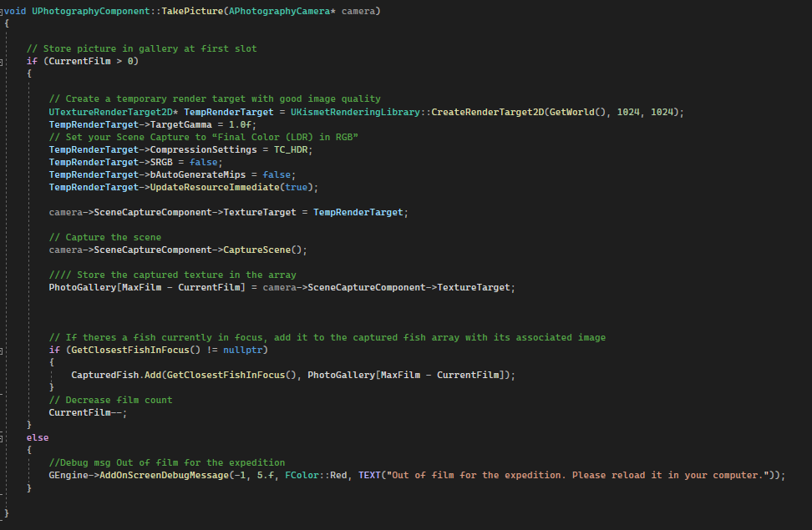This screenshot has height=530, width=812.
Task: Collapse the 'if (CurrentFilm > 0)' block
Action: 3,62
